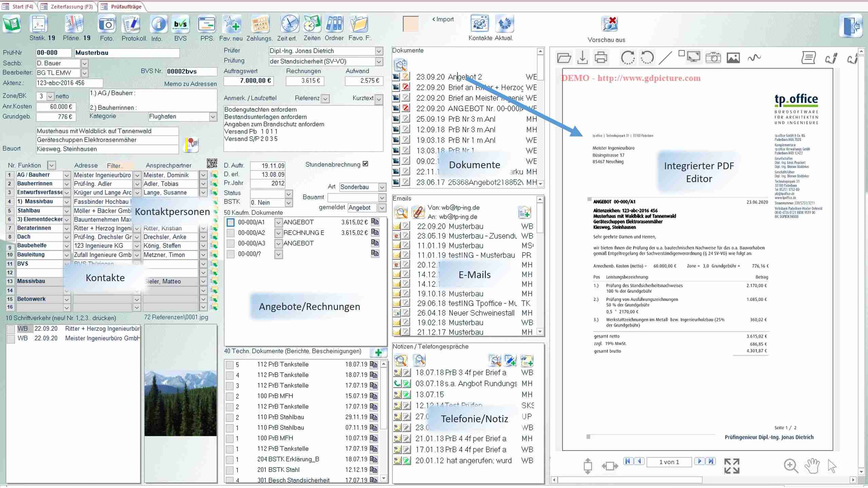
Task: Click the peach color swatch in toolbar
Action: tap(410, 24)
